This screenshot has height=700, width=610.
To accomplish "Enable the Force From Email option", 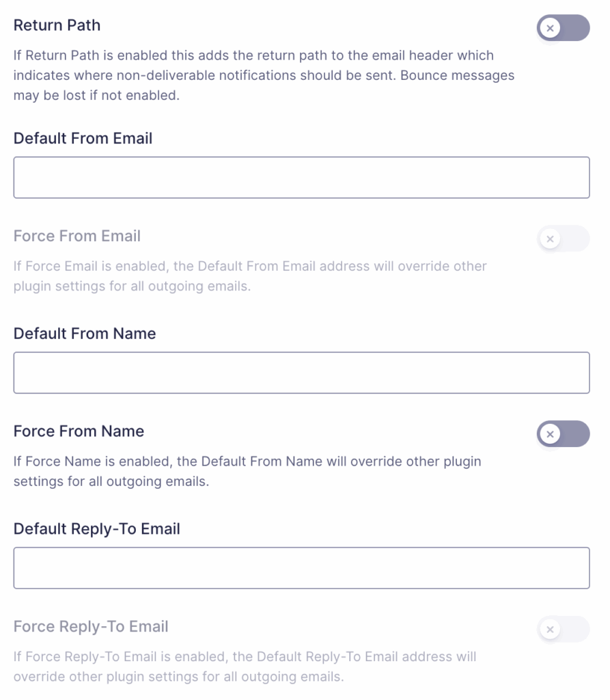I will point(563,239).
